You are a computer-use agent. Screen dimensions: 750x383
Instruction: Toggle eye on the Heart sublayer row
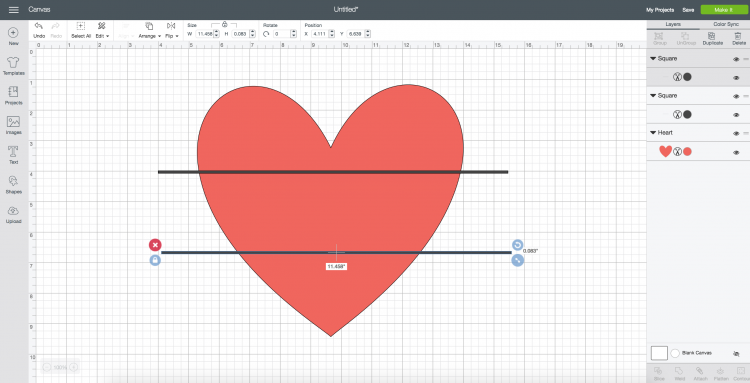(736, 153)
